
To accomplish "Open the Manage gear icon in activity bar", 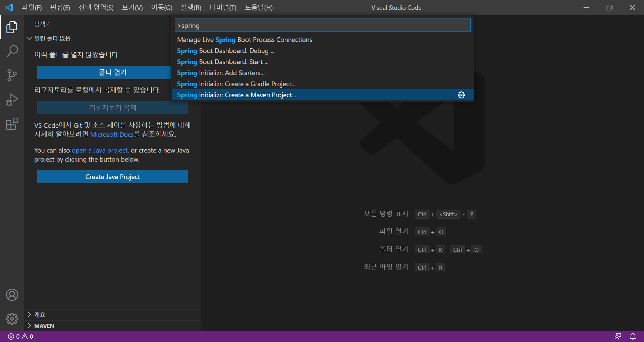I will (x=12, y=319).
